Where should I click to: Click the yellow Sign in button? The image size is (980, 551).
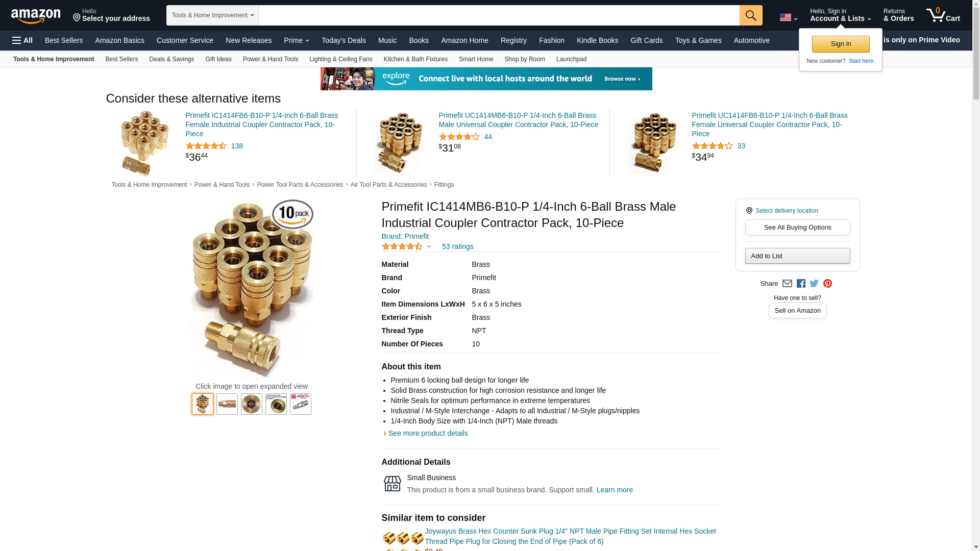841,44
